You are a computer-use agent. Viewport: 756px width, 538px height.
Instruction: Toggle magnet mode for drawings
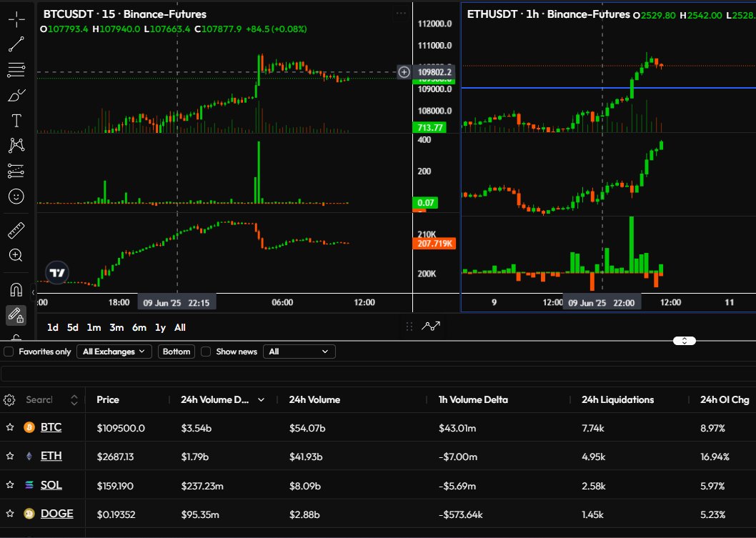pyautogui.click(x=16, y=290)
